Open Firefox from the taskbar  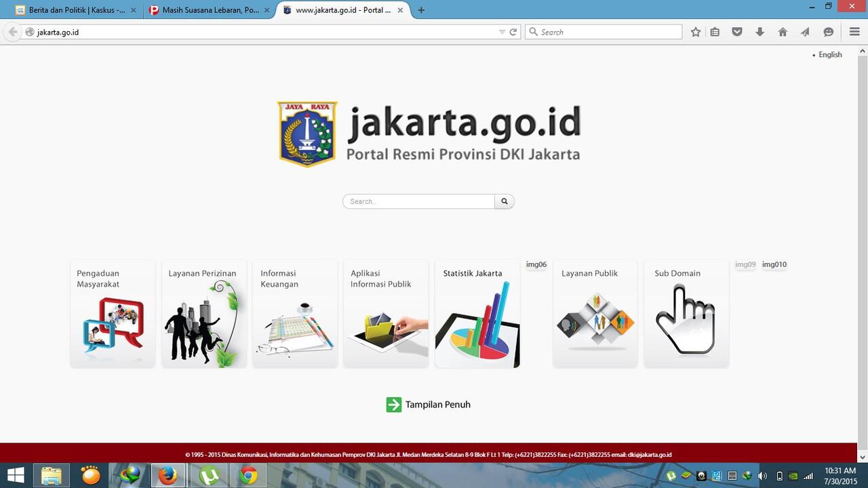pos(168,476)
